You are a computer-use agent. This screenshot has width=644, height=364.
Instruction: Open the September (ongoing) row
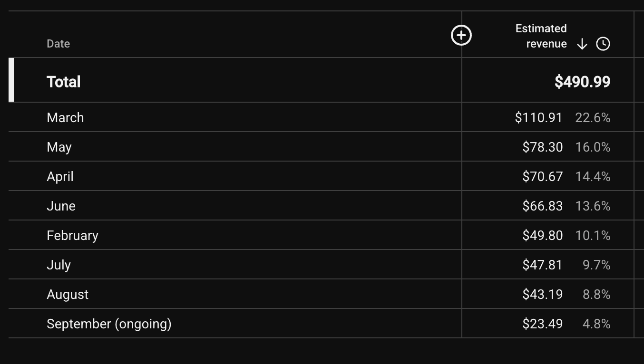(322, 324)
